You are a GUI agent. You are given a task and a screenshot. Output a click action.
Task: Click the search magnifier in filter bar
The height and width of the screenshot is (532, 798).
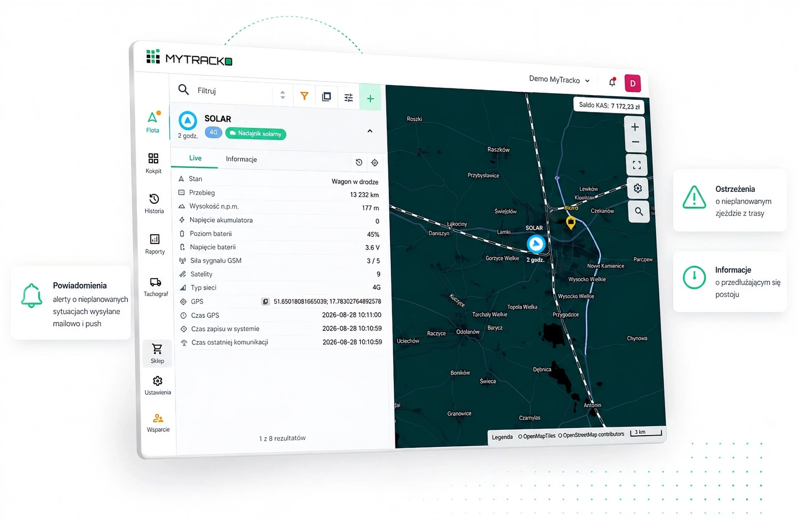click(x=184, y=89)
